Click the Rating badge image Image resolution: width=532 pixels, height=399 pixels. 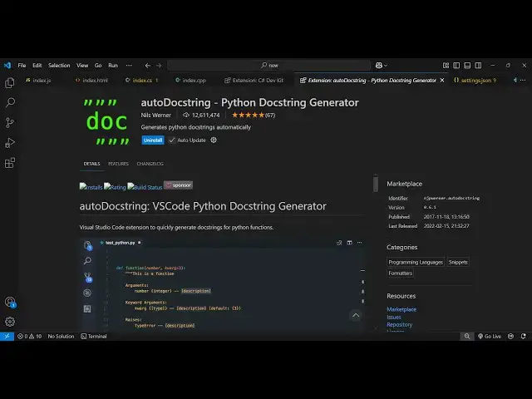tap(115, 187)
